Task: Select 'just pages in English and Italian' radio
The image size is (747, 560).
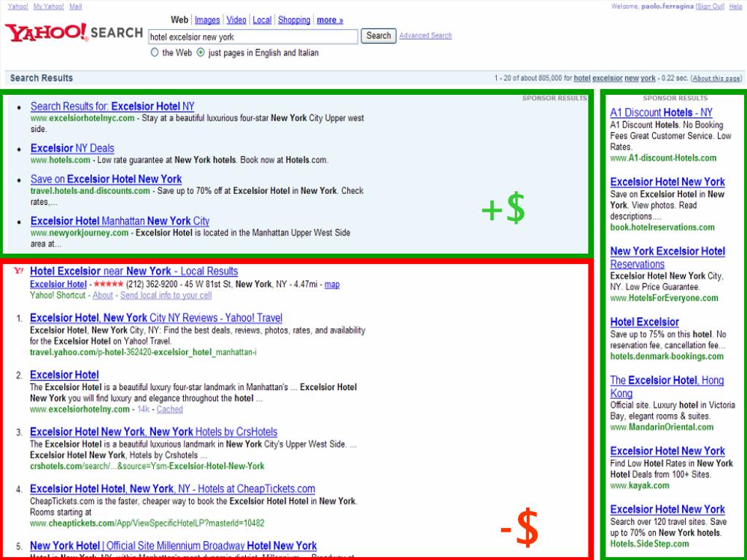Action: 201,52
